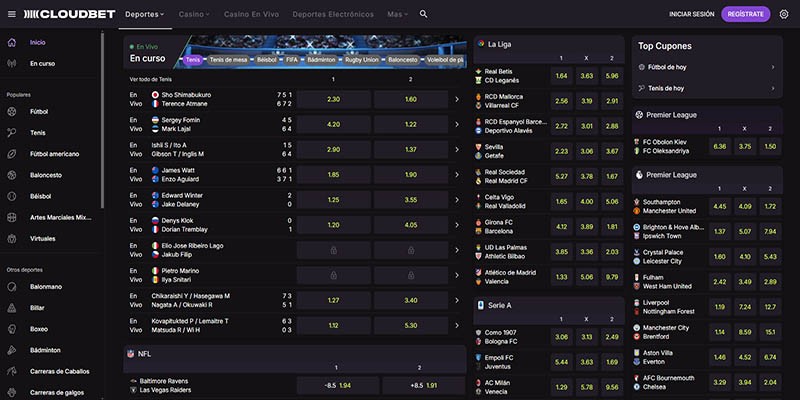Screen dimensions: 800x400
Task: Open Southampton vs Manchester United match
Action: coord(669,207)
